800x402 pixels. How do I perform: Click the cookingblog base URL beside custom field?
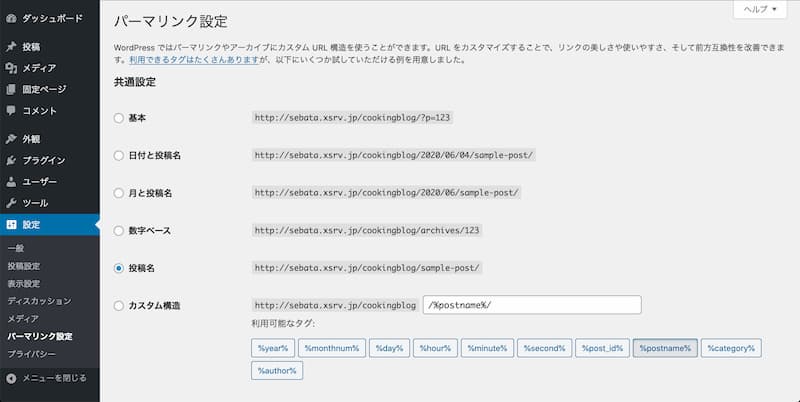pyautogui.click(x=335, y=306)
